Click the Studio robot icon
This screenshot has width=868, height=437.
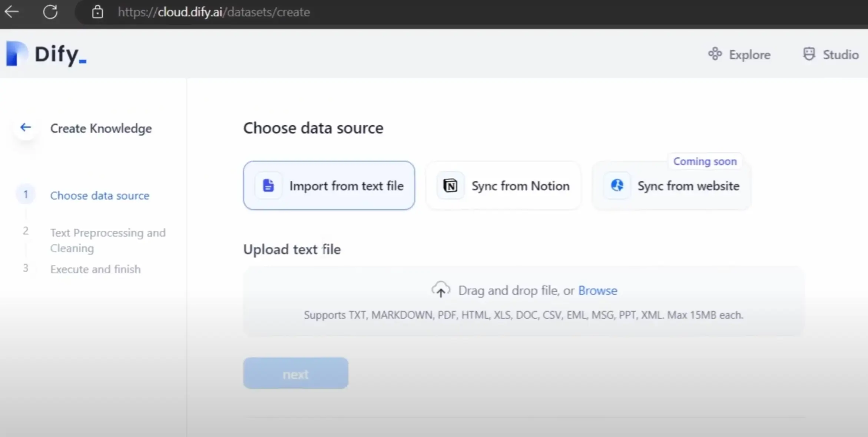[x=809, y=54]
